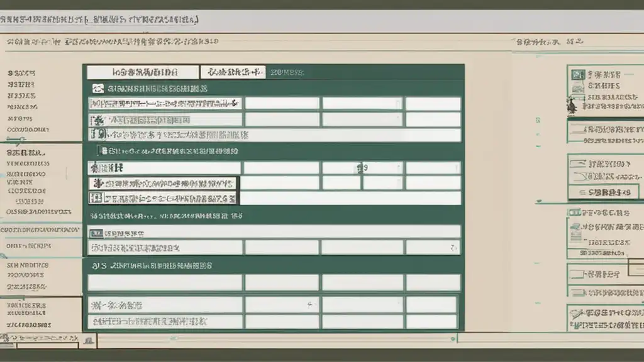Select the wide first white tab of green panel

pos(143,72)
